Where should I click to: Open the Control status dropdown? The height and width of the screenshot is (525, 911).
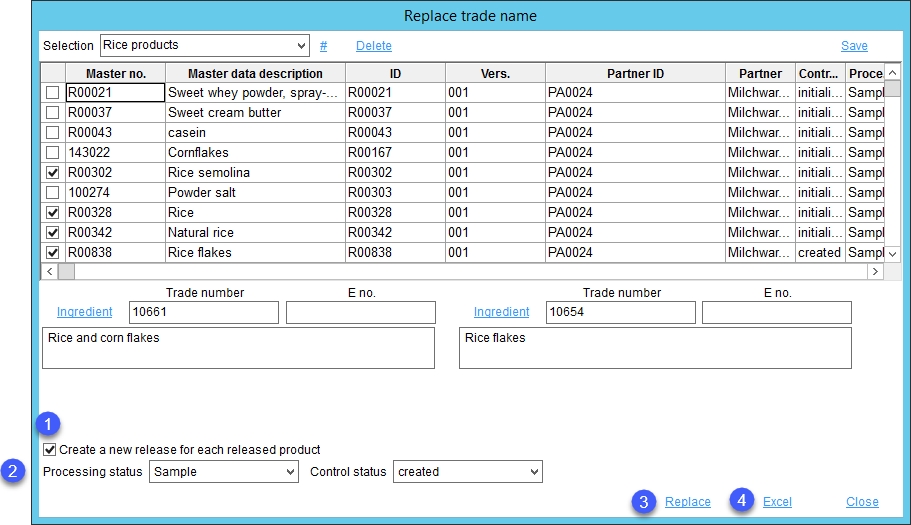pos(468,472)
